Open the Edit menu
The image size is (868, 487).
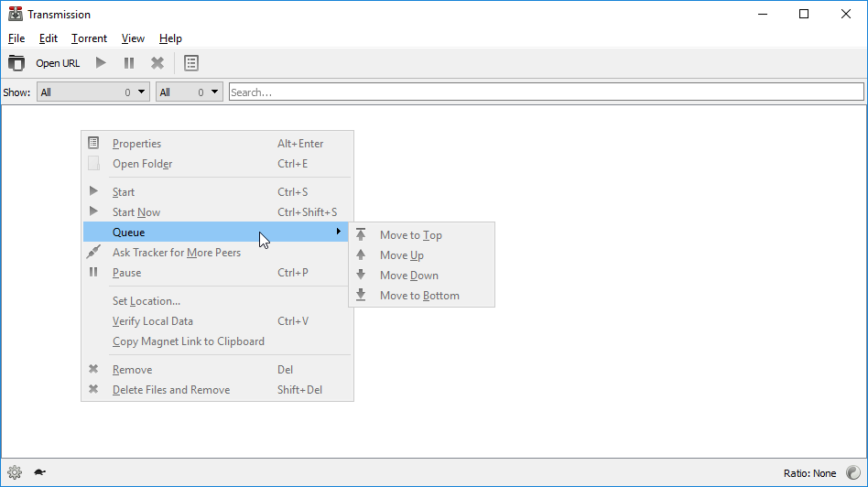pos(49,38)
